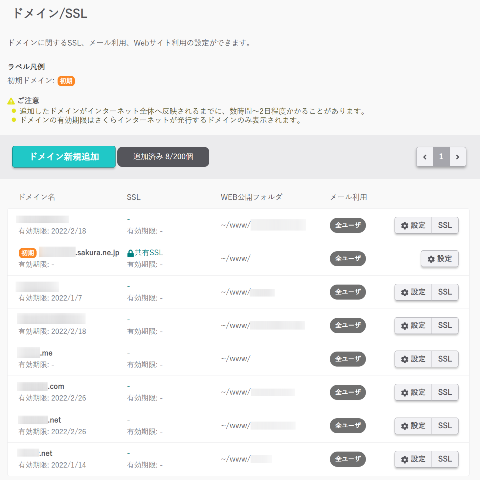The width and height of the screenshot is (480, 480).
Task: Click the sakura.ne.jp initial domain name
Action: 79,252
